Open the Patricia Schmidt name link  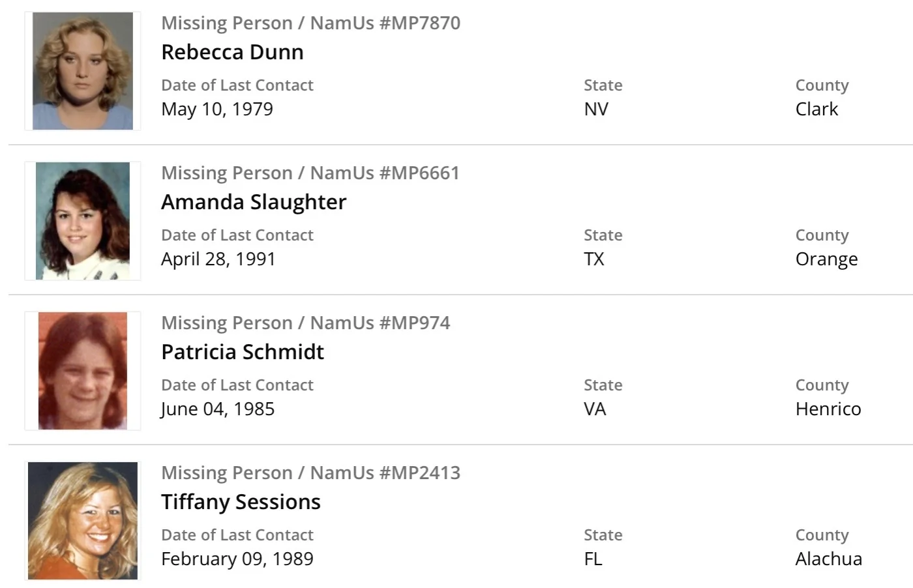[243, 352]
